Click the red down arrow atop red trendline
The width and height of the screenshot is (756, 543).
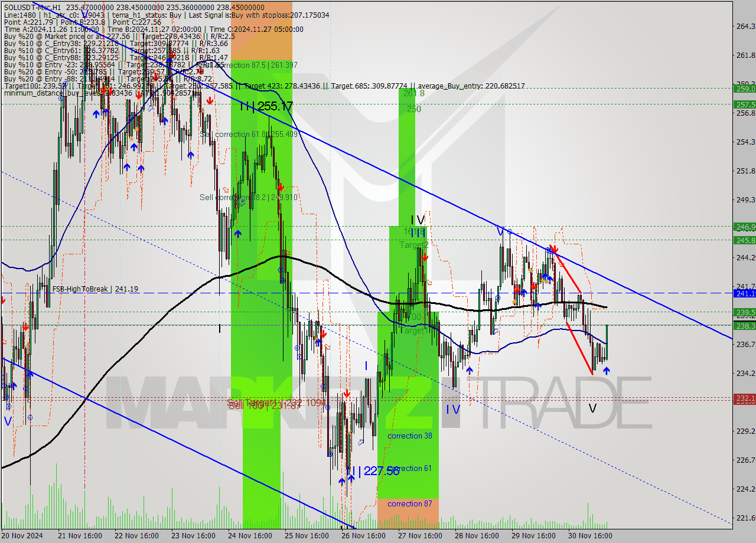click(x=553, y=249)
